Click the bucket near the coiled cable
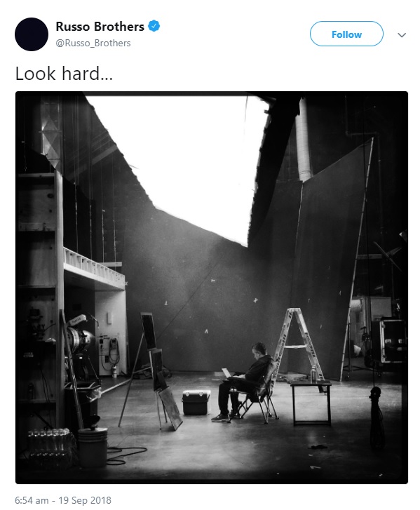This screenshot has width=420, height=510. pos(93,447)
